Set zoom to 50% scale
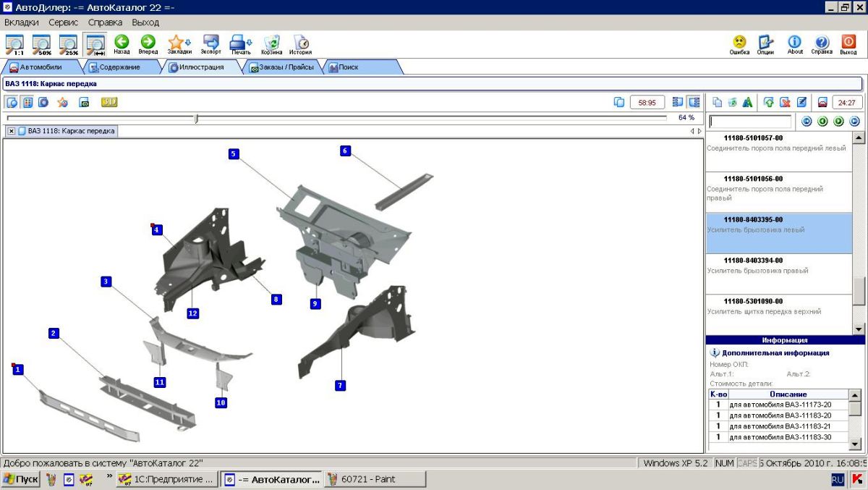Screen dimensions: 868x490 pos(41,45)
